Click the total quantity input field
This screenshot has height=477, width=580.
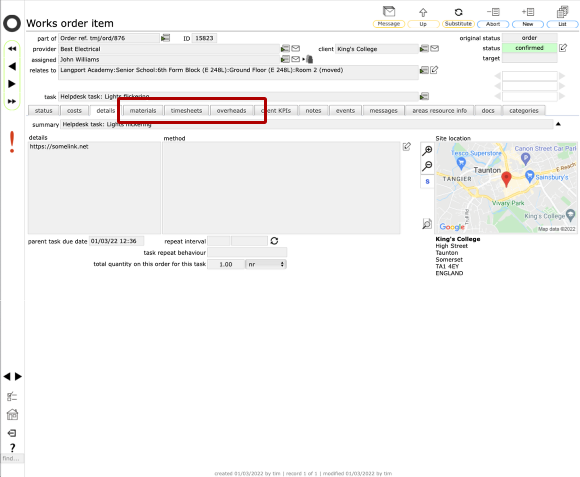[226, 264]
